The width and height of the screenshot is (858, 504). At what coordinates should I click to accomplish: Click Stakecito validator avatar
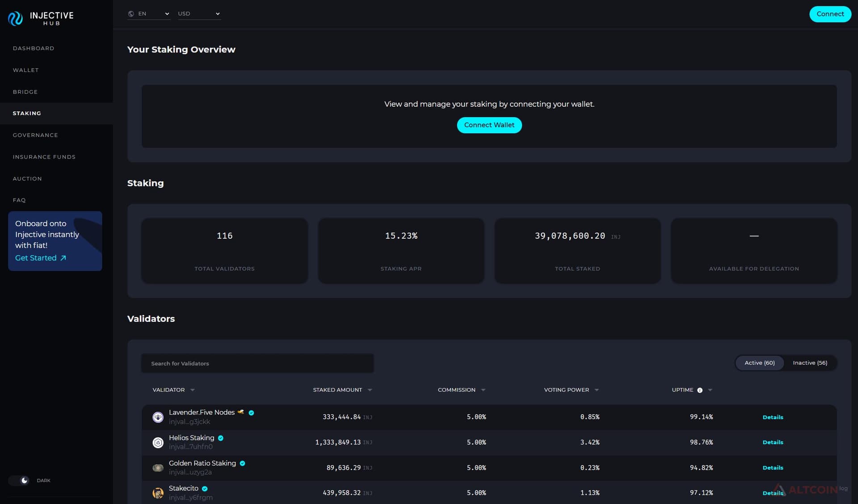point(158,493)
